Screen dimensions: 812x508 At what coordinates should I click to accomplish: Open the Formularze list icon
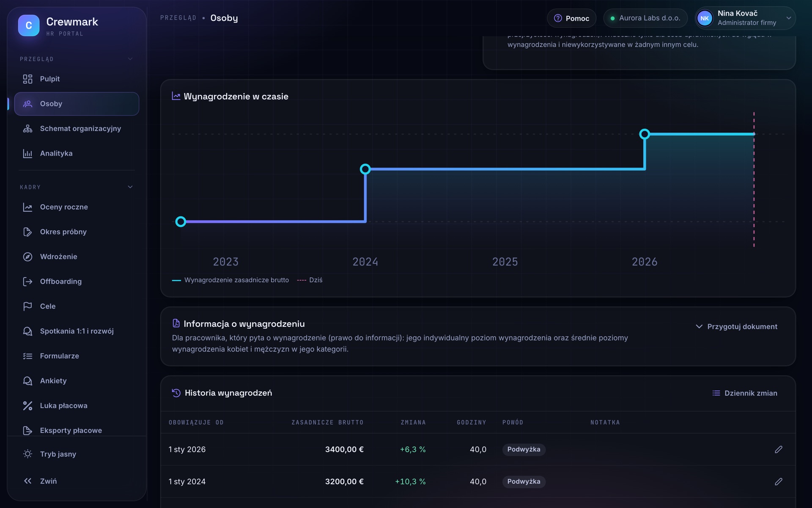click(x=27, y=356)
